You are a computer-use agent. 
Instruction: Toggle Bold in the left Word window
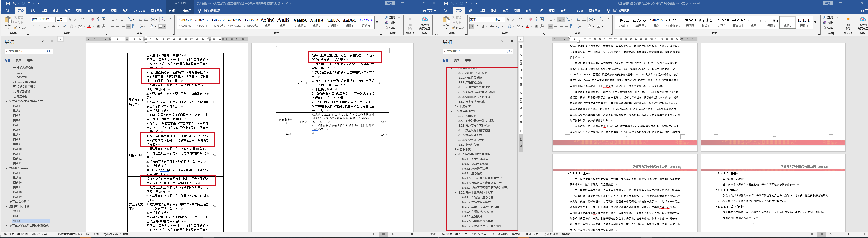[x=33, y=26]
